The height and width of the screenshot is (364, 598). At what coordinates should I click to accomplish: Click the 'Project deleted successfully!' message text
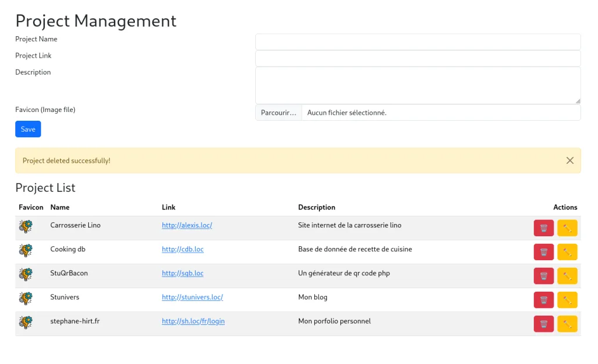click(67, 160)
